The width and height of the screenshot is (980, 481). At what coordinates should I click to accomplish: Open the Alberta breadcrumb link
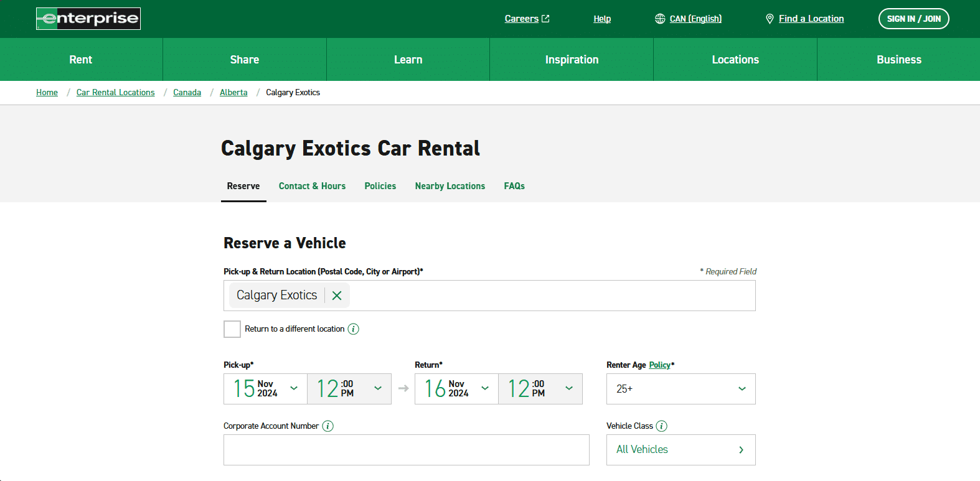pyautogui.click(x=233, y=92)
